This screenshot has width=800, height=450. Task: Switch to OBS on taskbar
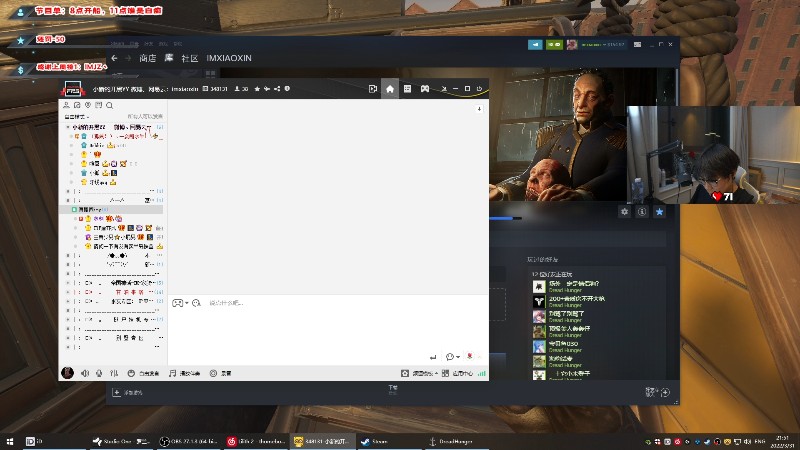[x=188, y=441]
